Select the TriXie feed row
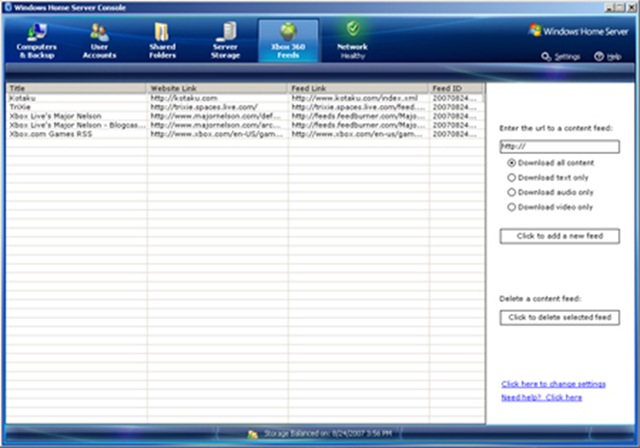This screenshot has width=640, height=448. (245, 107)
